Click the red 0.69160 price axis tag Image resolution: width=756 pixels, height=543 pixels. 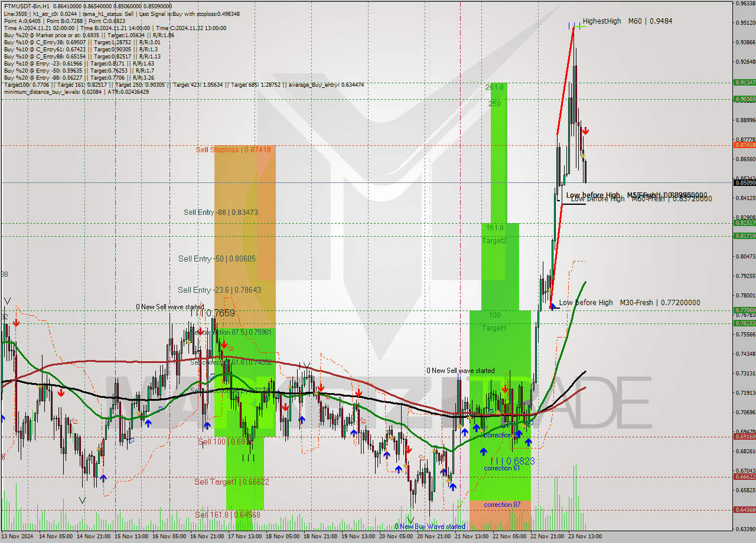744,437
